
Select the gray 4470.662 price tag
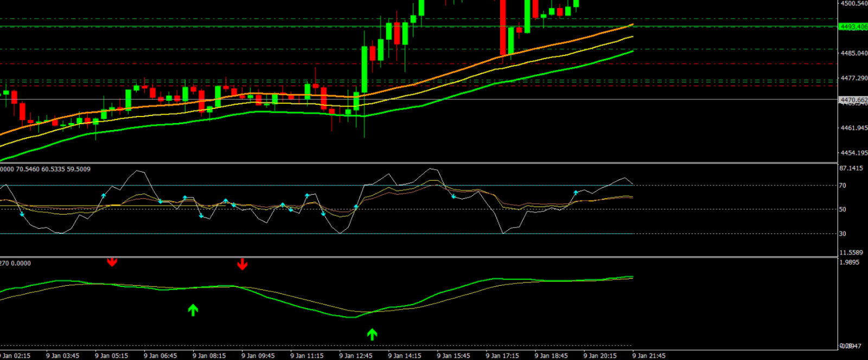(853, 100)
